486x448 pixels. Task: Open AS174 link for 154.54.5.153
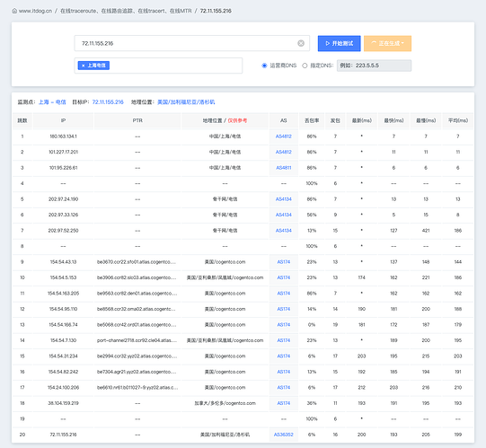click(x=284, y=277)
